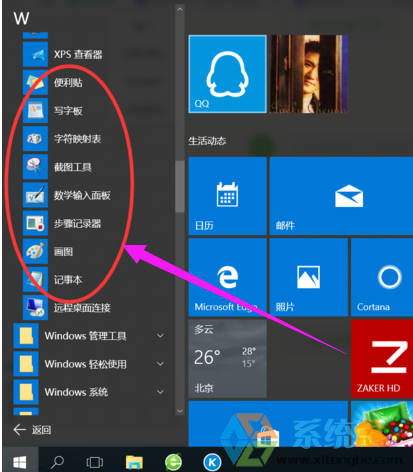413x472 pixels.
Task: Open taskbar search magnifier
Action: [58, 462]
